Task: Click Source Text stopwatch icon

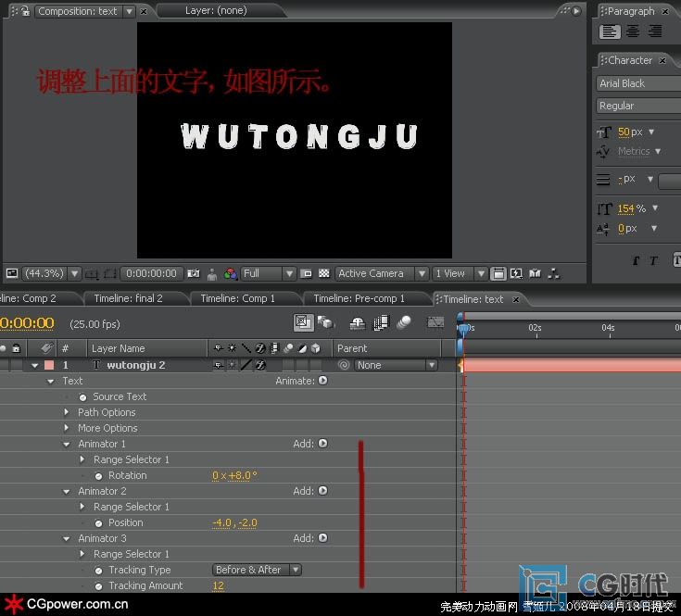Action: 83,397
